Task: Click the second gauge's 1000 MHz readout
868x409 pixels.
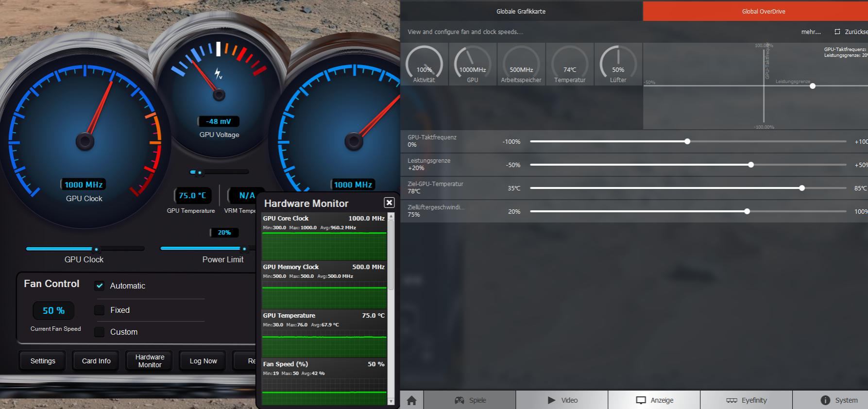Action: (x=353, y=185)
